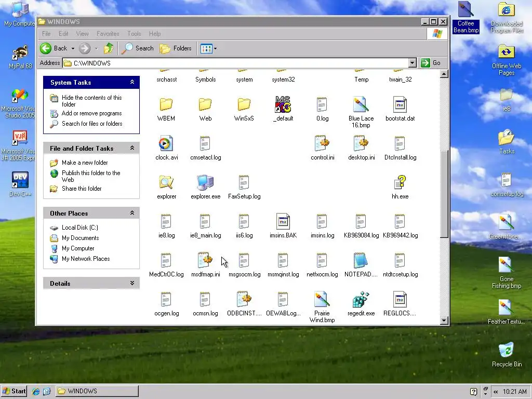Open Back history dropdown arrow
Viewport: 532px width, 399px height.
[73, 48]
